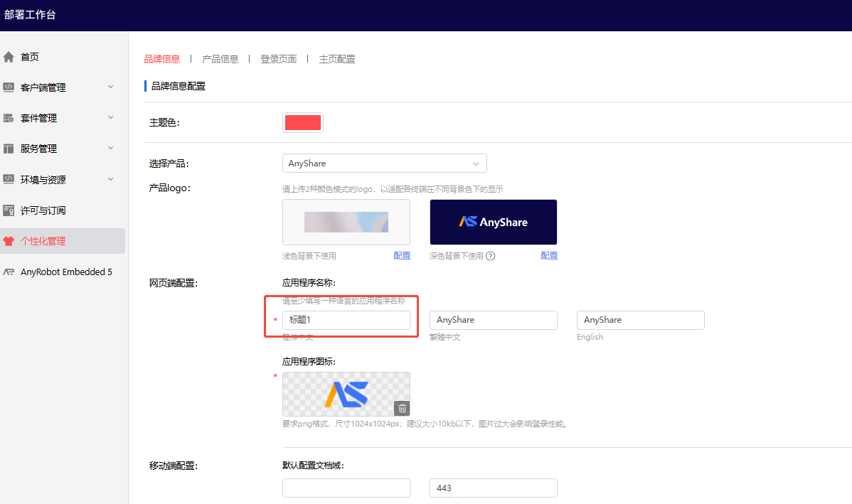Open the 选择产品 AnyShare dropdown

click(x=384, y=163)
